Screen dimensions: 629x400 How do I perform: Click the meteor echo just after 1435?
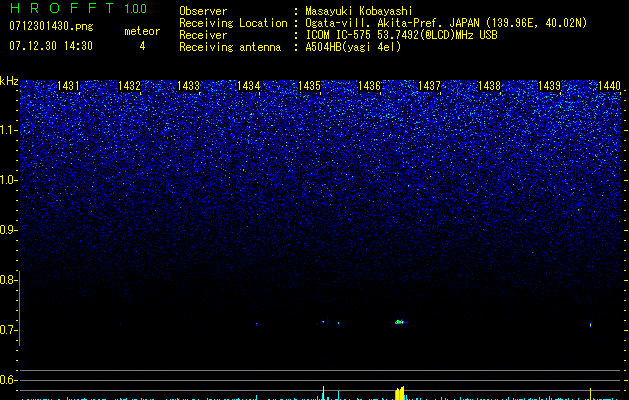pos(323,322)
